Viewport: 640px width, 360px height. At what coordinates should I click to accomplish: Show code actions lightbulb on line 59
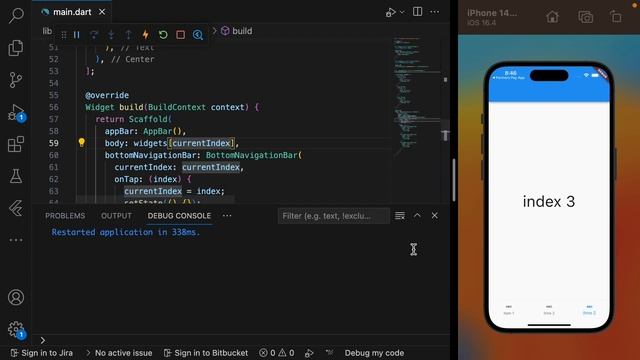pos(82,142)
